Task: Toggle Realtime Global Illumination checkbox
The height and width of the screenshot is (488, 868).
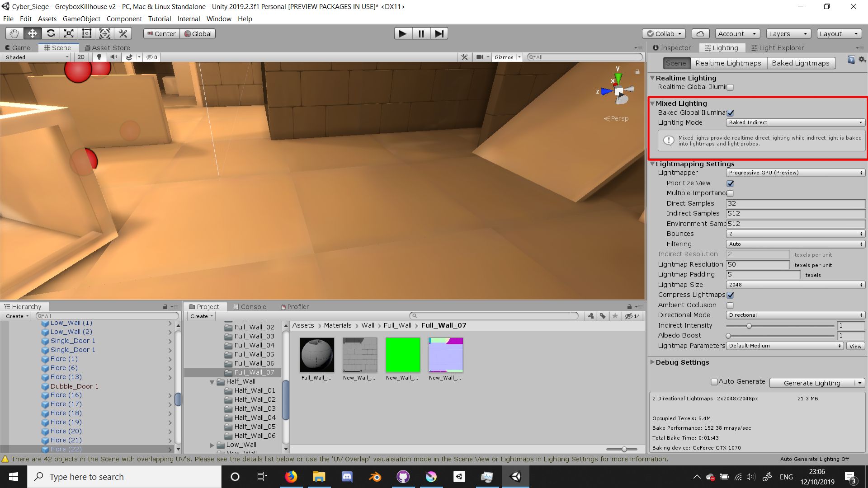Action: pos(730,87)
